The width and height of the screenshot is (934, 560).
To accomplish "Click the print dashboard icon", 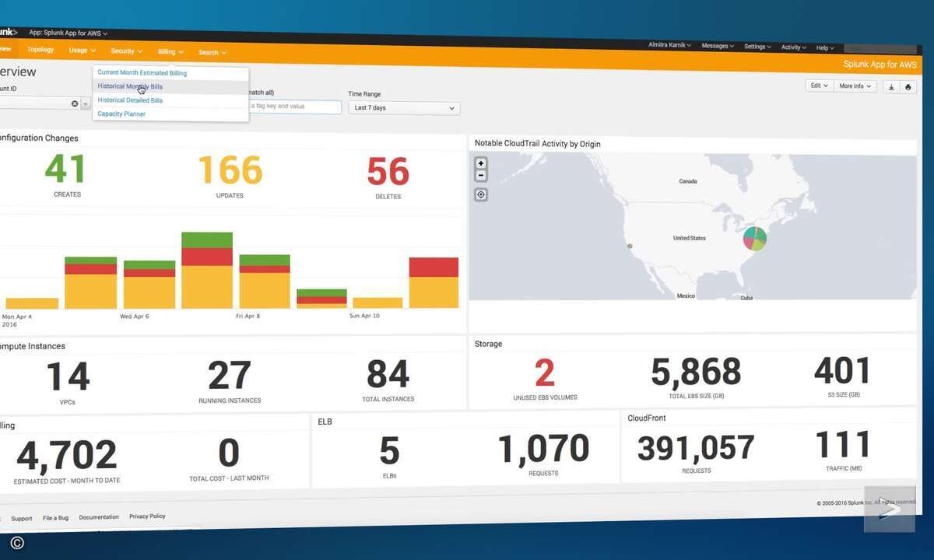I will (x=908, y=87).
